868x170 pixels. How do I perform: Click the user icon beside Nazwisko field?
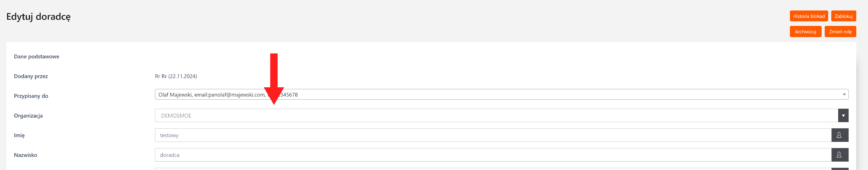(x=839, y=155)
